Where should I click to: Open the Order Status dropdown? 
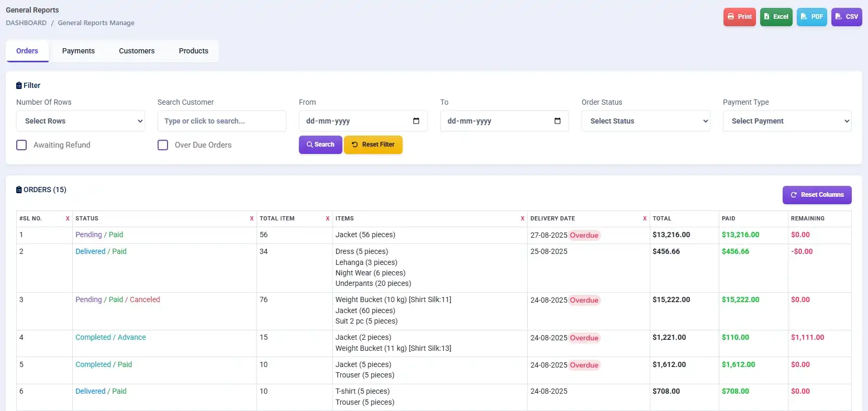coord(646,121)
